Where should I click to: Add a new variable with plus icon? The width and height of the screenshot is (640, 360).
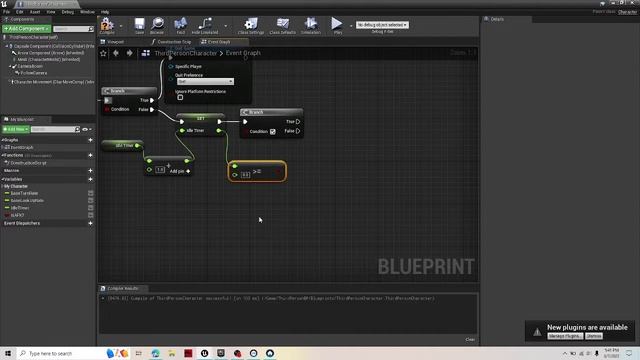click(x=90, y=179)
